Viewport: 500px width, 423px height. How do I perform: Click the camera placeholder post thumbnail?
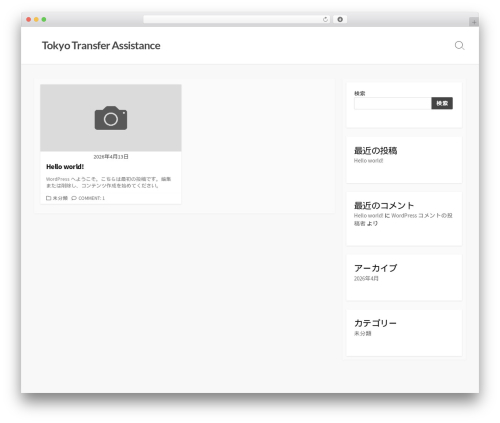coord(111,118)
